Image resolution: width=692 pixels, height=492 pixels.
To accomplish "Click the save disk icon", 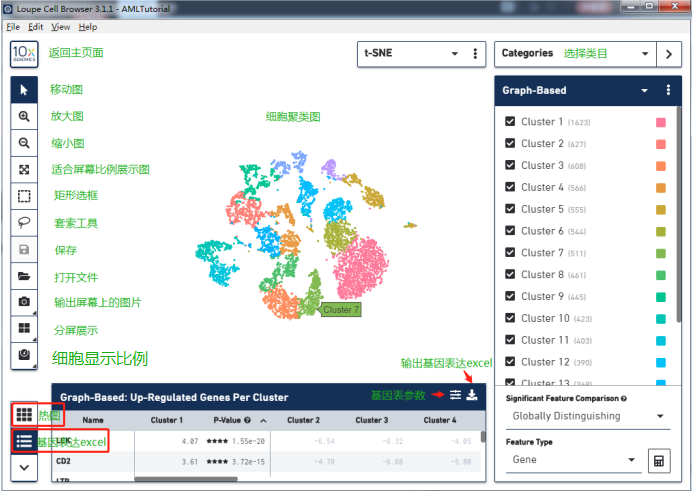I will 24,250.
